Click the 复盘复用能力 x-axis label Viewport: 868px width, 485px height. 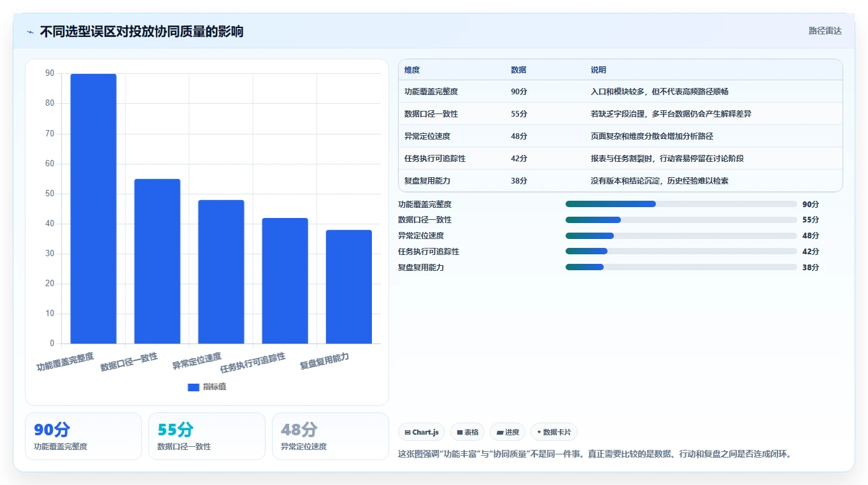[x=325, y=361]
